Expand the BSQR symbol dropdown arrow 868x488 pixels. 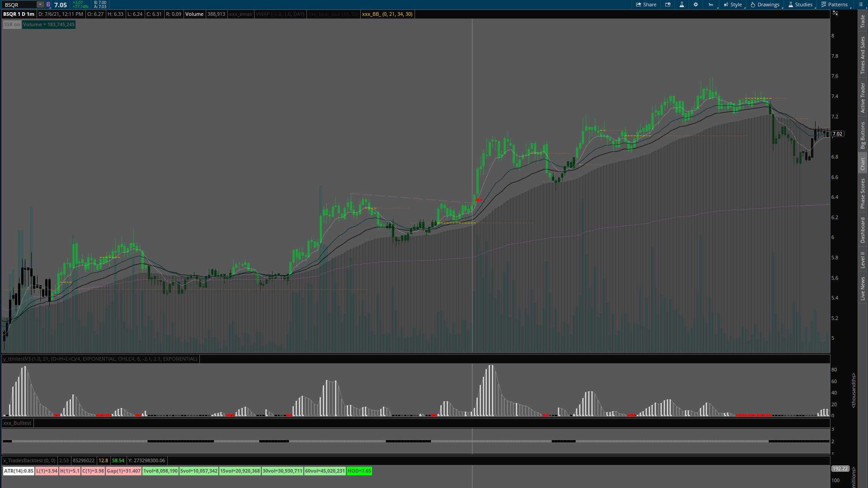(40, 5)
